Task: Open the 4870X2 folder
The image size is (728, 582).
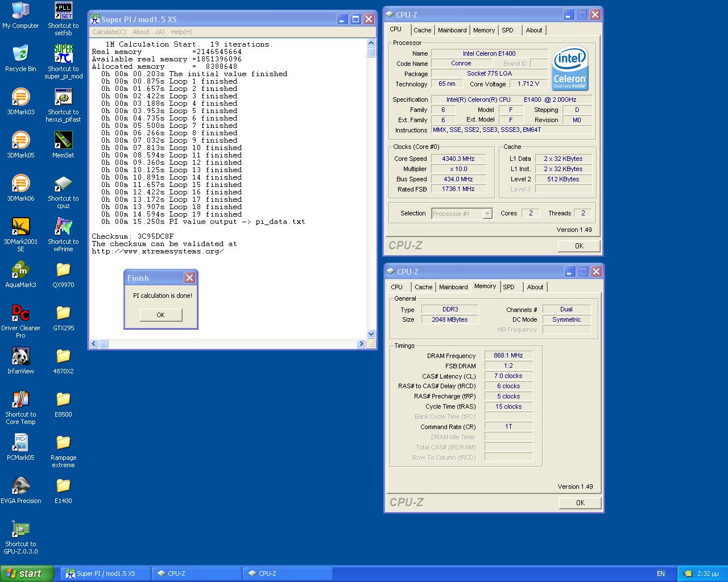Action: 63,360
